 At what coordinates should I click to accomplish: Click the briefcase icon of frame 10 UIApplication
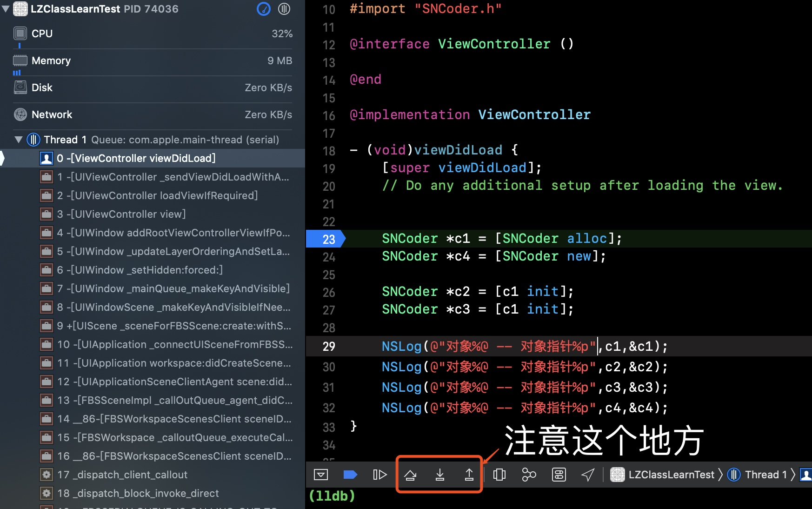[47, 344]
